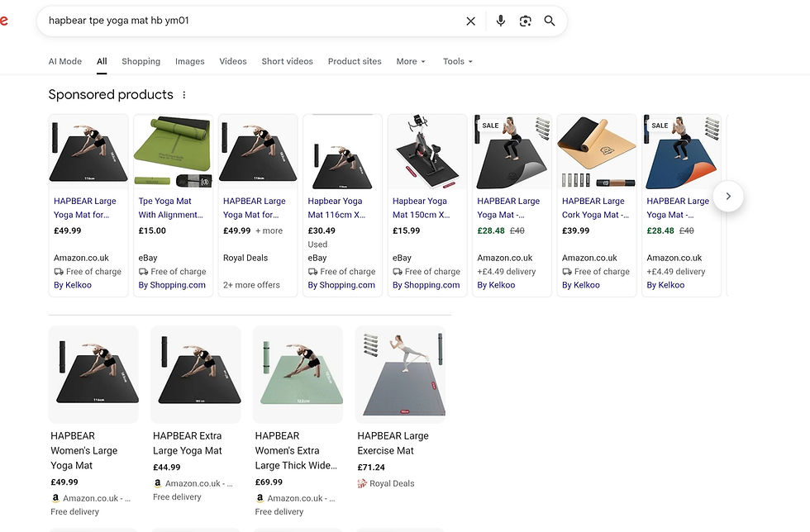Click green mat image in lower results
The width and height of the screenshot is (810, 532).
pos(298,374)
